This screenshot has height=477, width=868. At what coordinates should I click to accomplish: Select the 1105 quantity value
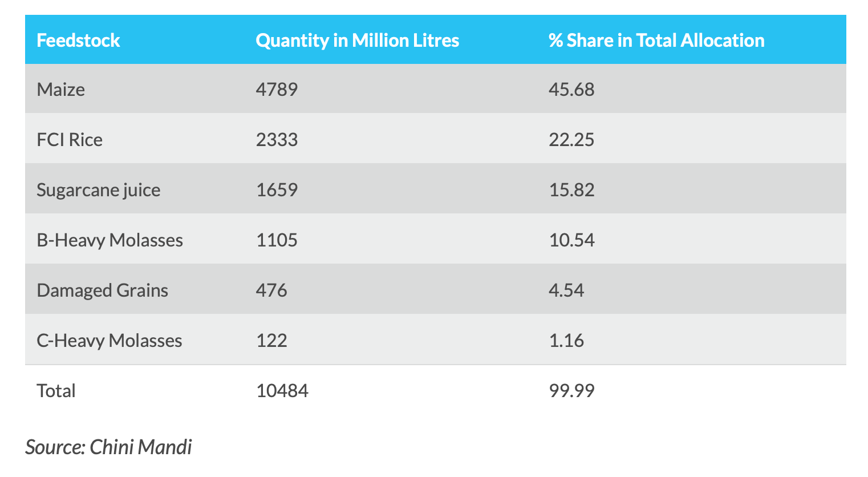(x=277, y=240)
